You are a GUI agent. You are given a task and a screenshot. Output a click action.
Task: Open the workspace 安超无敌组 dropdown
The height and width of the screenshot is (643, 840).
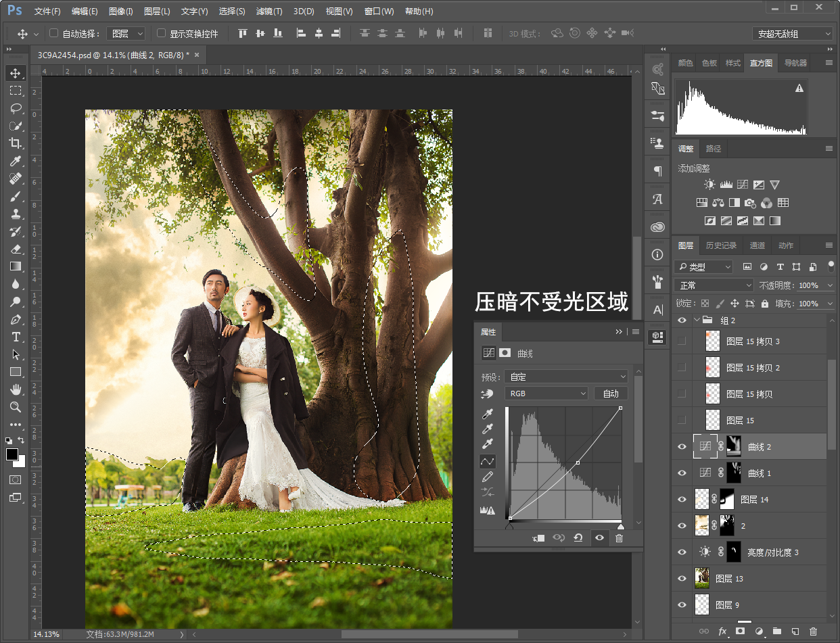(x=792, y=33)
